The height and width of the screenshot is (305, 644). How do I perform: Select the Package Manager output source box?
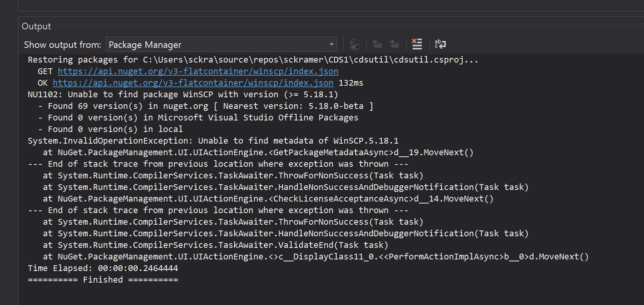click(x=216, y=45)
